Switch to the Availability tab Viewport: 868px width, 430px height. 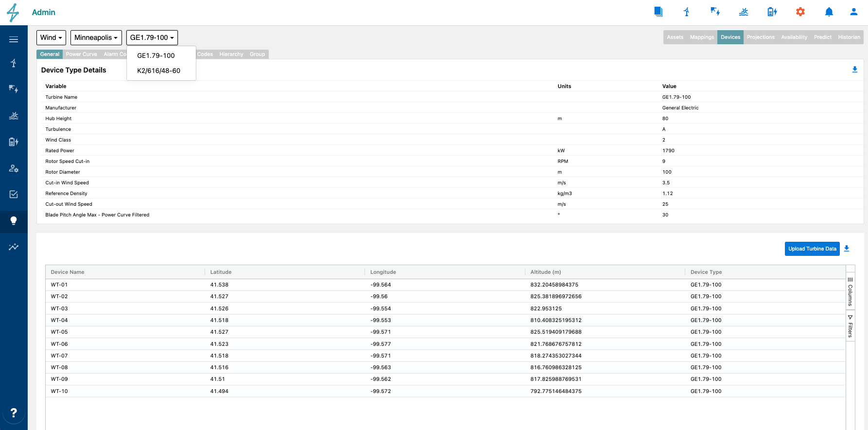(794, 37)
